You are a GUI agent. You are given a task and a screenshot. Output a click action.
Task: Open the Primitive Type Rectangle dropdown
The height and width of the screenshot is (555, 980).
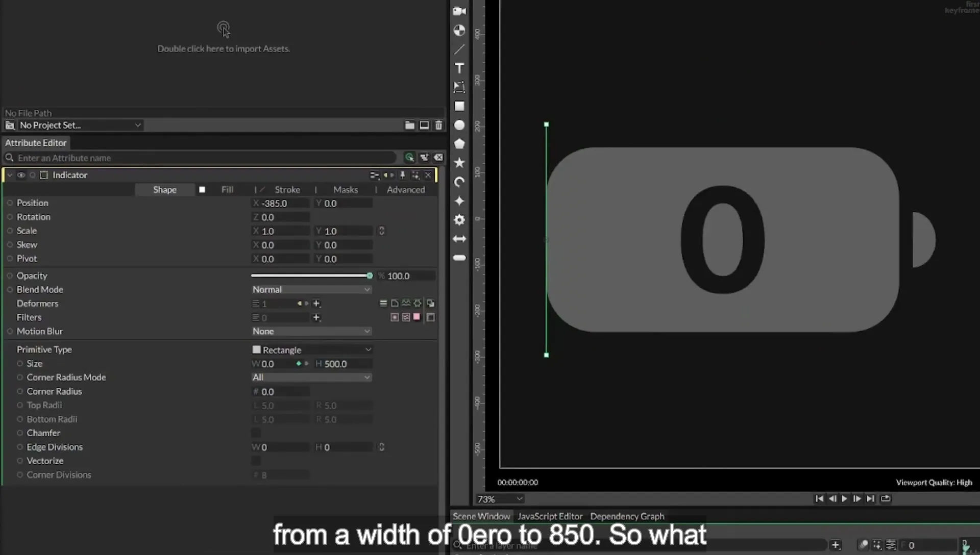coord(311,349)
